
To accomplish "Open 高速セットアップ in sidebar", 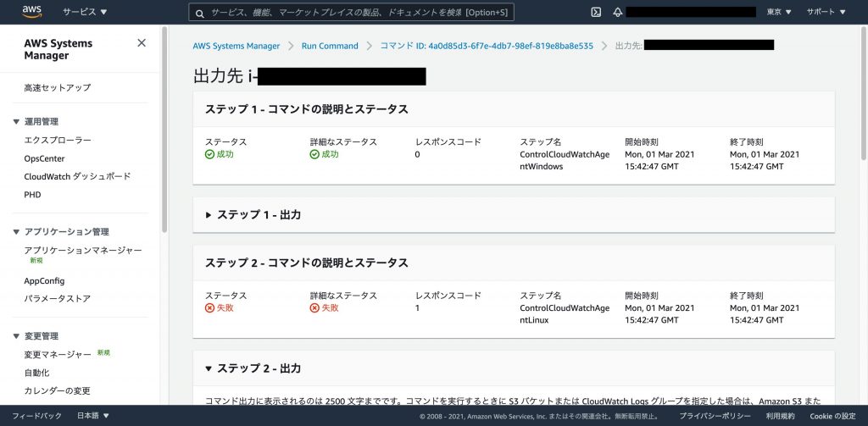I will coord(58,87).
